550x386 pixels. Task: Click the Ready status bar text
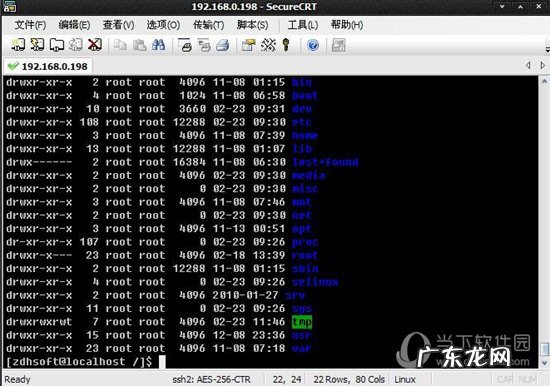17,379
